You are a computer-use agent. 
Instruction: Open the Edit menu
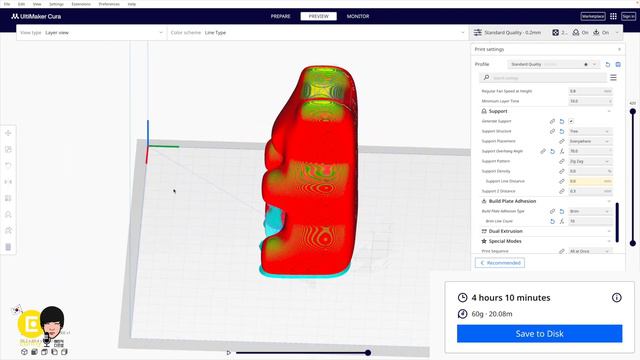(x=21, y=4)
